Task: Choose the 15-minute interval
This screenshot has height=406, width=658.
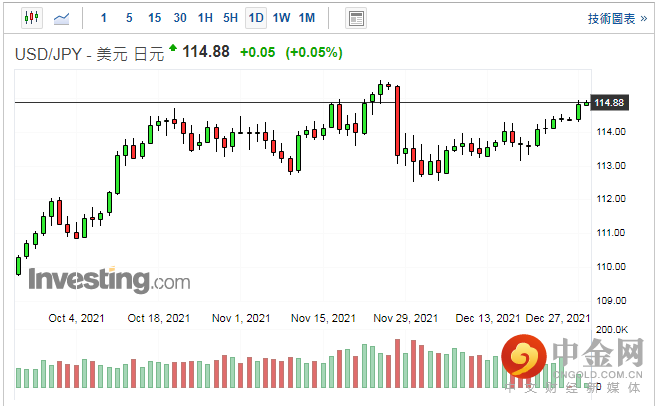Action: [154, 18]
